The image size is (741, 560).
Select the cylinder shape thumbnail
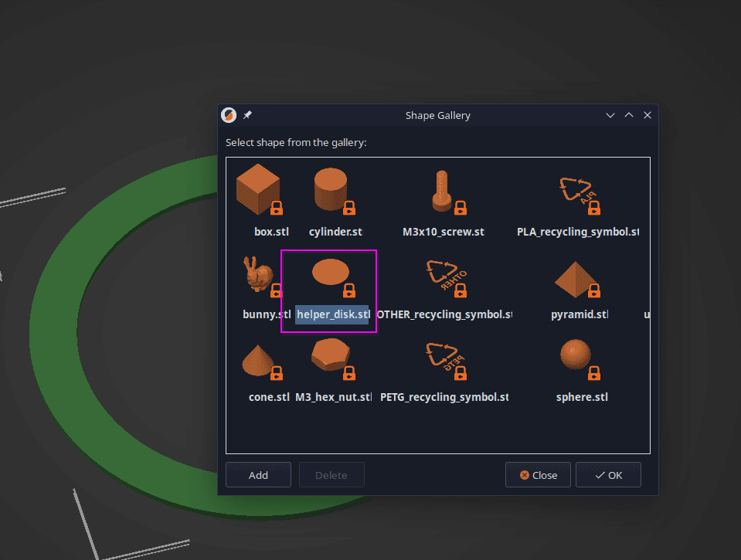coord(331,189)
